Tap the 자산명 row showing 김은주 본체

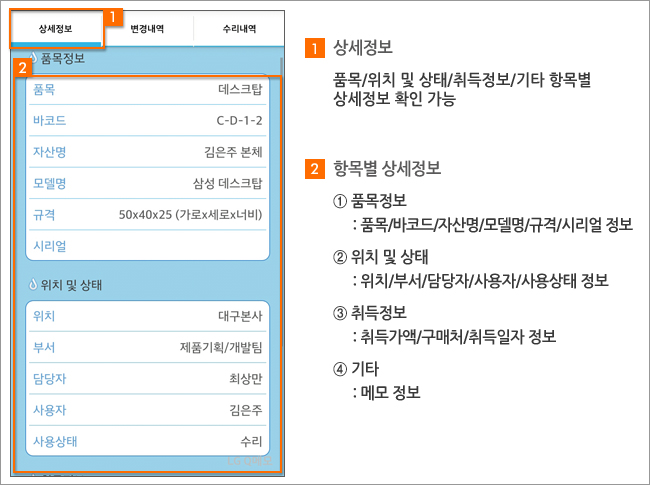coord(147,151)
